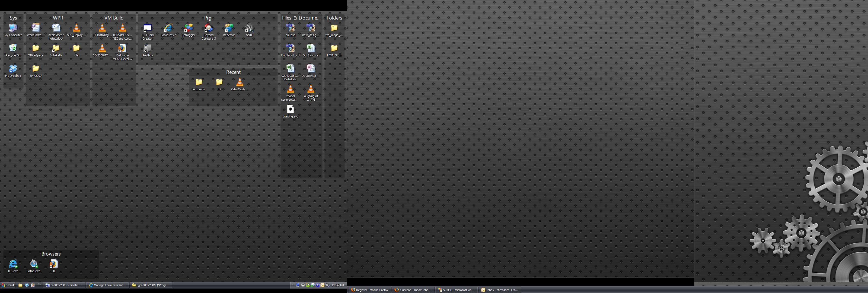Click the Start button
Screen dimensions: 868x293
coord(8,285)
